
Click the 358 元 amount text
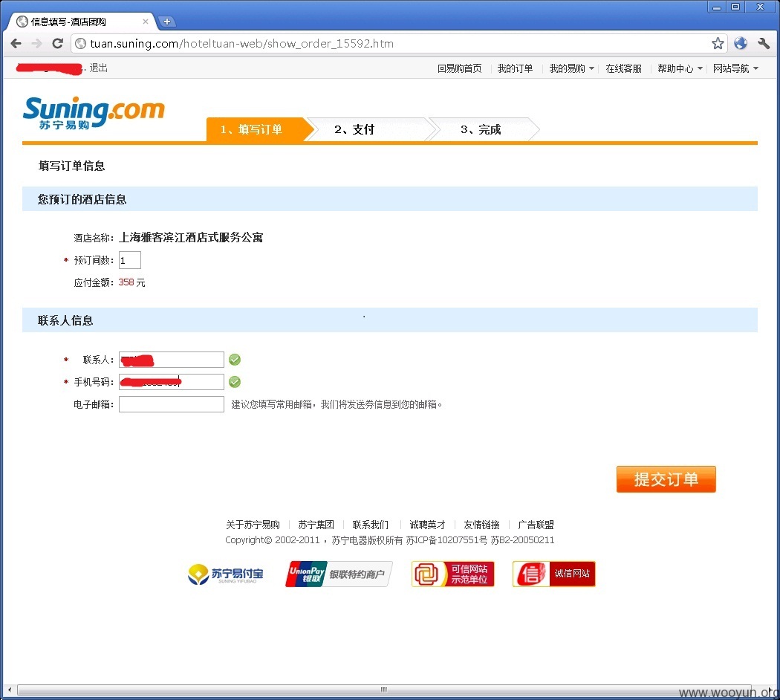pos(131,282)
